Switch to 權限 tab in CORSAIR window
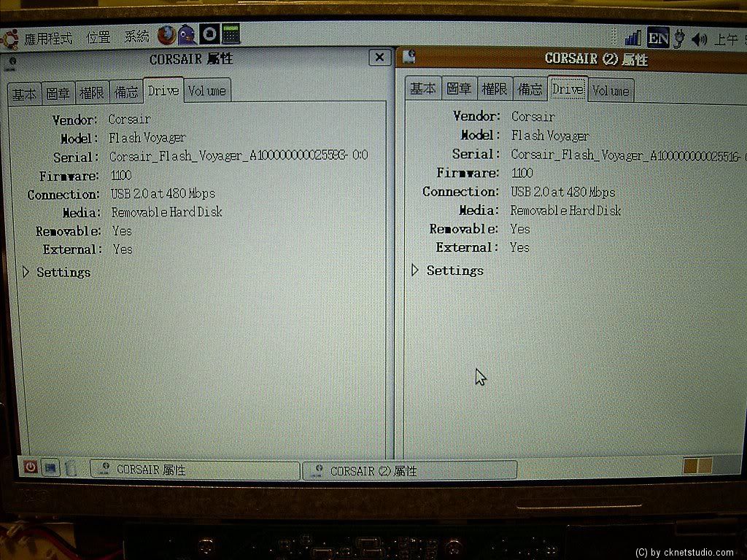 click(92, 92)
